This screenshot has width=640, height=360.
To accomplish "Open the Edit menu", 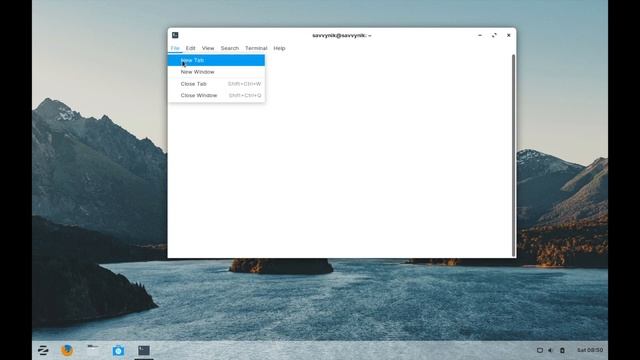I will (x=191, y=48).
